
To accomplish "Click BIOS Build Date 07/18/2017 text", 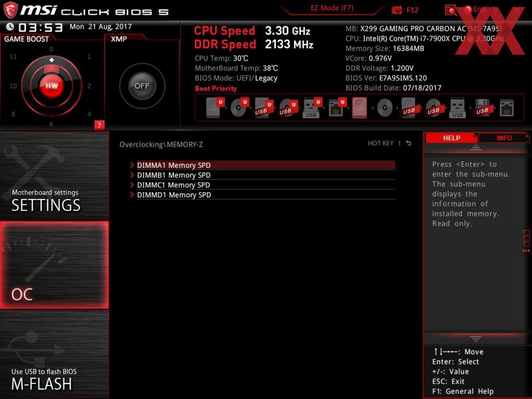I will (x=393, y=88).
